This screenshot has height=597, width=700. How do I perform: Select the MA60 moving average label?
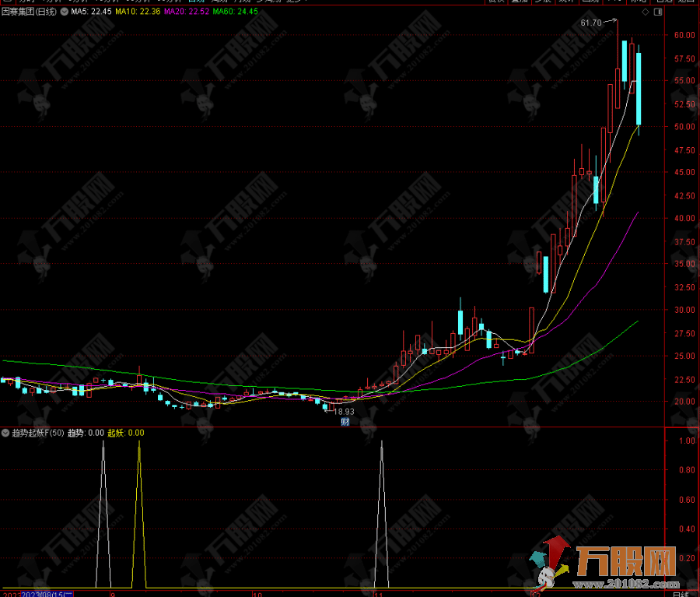tap(236, 12)
